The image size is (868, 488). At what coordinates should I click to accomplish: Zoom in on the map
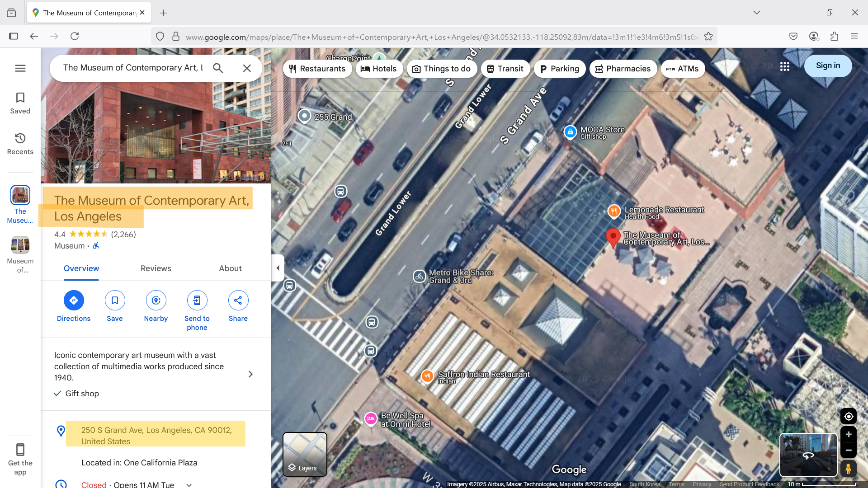point(848,434)
